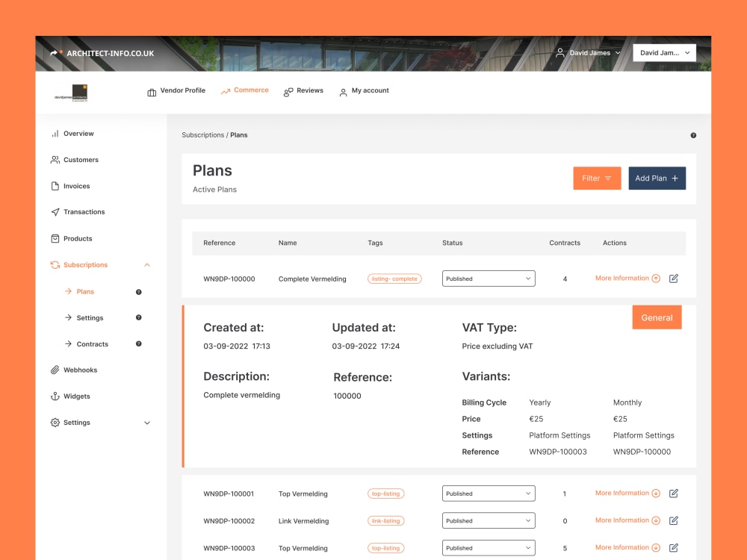Edit plan WN9DP-100002 with pencil icon
Screen dimensions: 747x560
click(x=674, y=520)
